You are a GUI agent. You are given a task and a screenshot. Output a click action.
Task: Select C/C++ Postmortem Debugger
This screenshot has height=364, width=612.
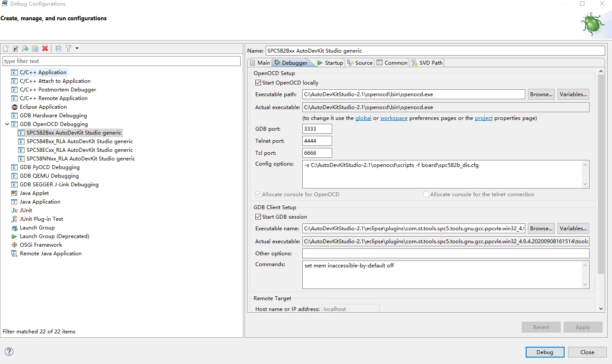58,90
